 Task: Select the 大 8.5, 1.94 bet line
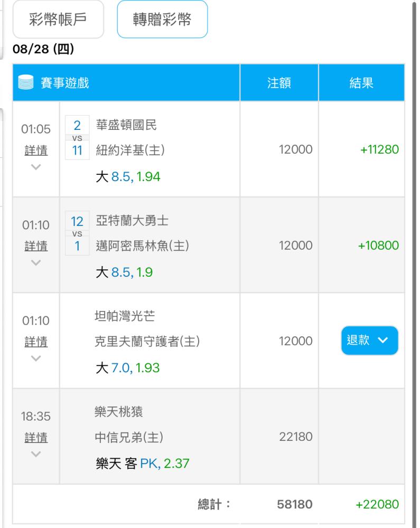(128, 176)
